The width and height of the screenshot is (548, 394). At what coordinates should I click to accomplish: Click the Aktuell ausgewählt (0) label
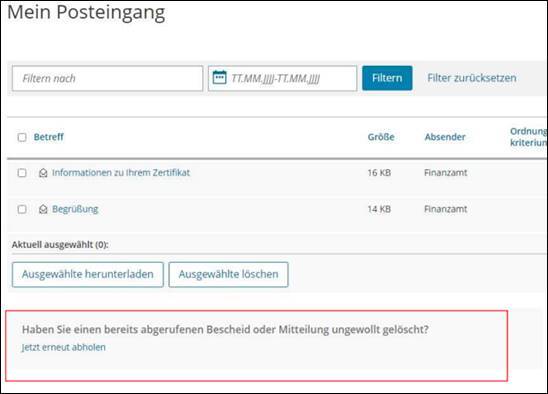point(60,244)
